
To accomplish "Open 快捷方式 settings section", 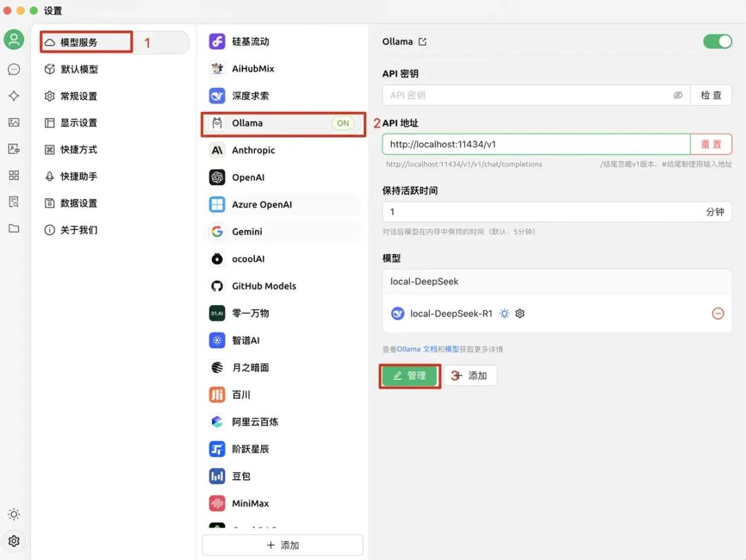I will click(113, 149).
